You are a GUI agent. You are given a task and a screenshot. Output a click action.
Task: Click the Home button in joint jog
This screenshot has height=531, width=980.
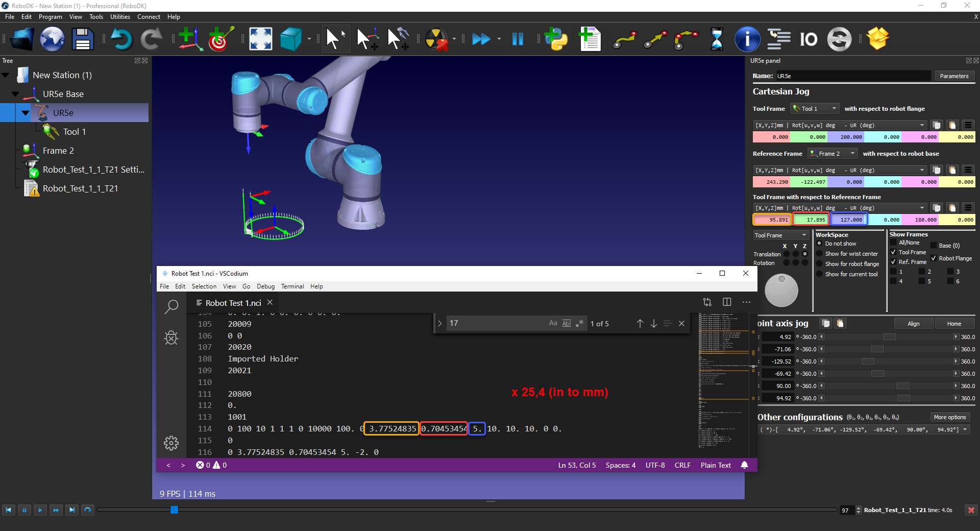point(953,324)
